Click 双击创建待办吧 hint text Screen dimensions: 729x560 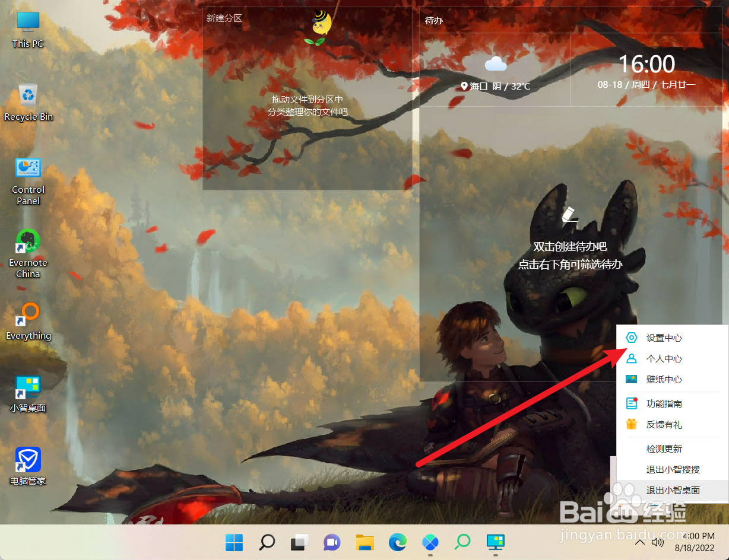tap(570, 247)
